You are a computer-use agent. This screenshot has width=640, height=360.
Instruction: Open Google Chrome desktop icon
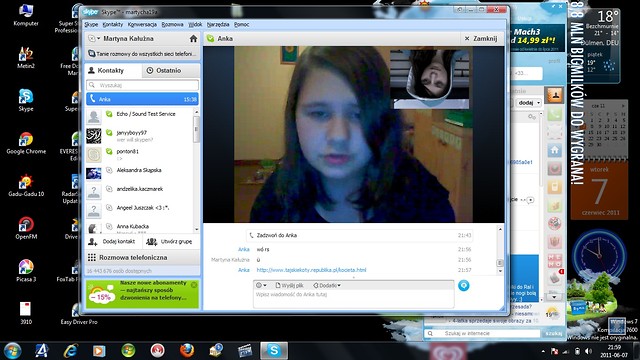click(26, 143)
